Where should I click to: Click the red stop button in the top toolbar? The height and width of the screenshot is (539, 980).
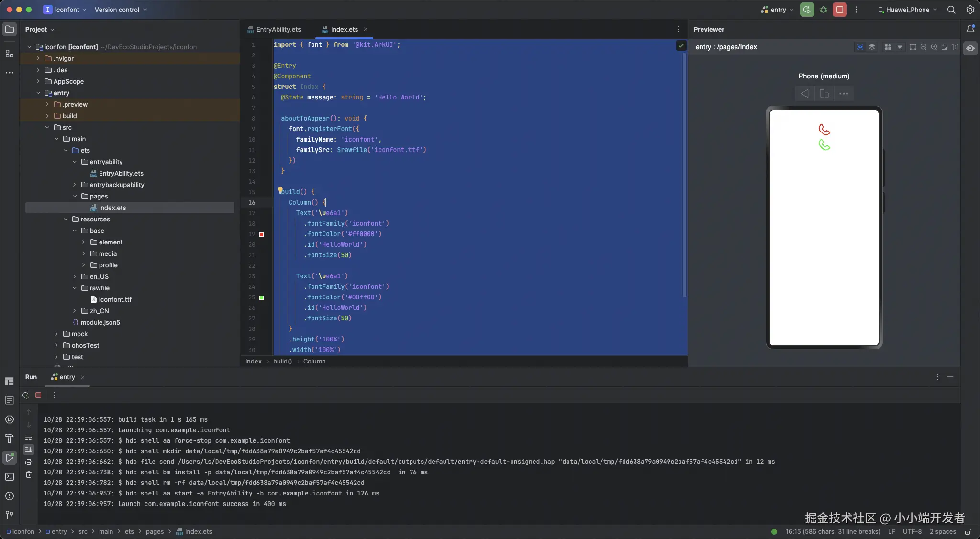tap(839, 10)
